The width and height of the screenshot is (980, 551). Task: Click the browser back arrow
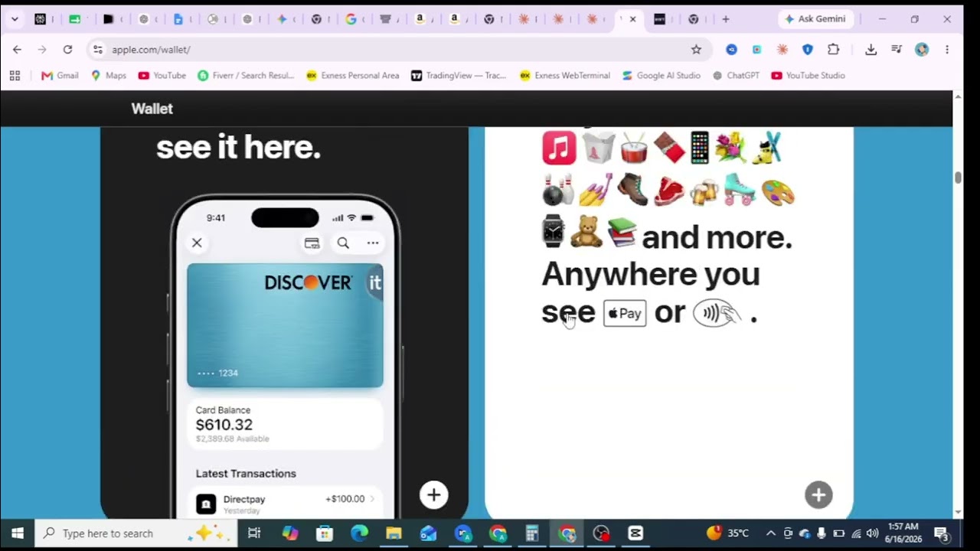[17, 49]
